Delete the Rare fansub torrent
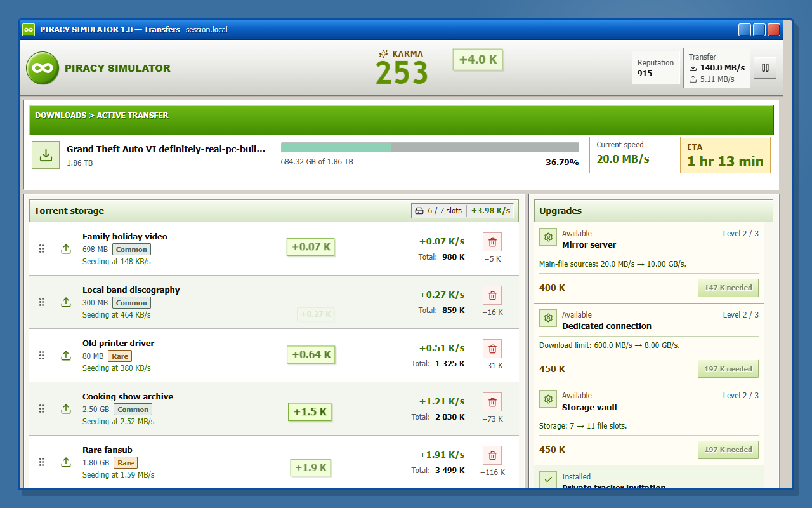Viewport: 812px width, 508px height. [x=492, y=455]
